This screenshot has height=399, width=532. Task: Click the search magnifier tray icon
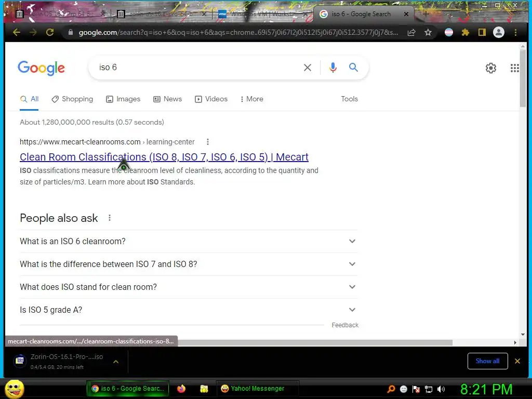pos(391,389)
